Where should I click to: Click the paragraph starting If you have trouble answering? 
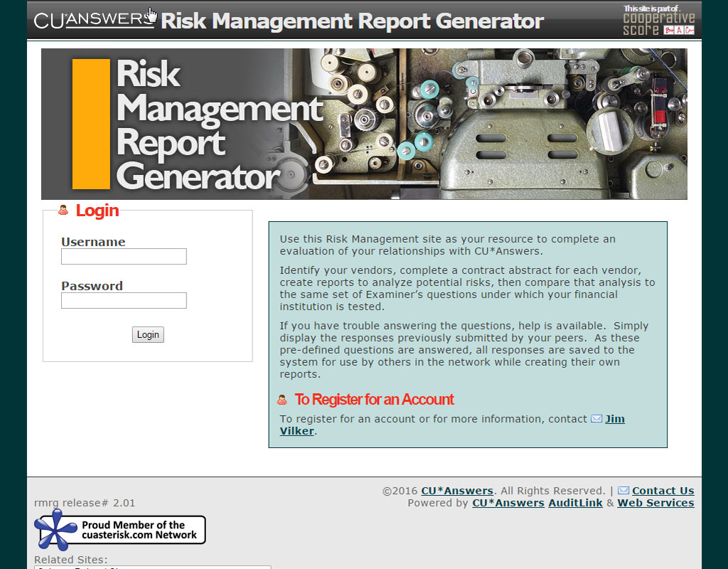(464, 350)
